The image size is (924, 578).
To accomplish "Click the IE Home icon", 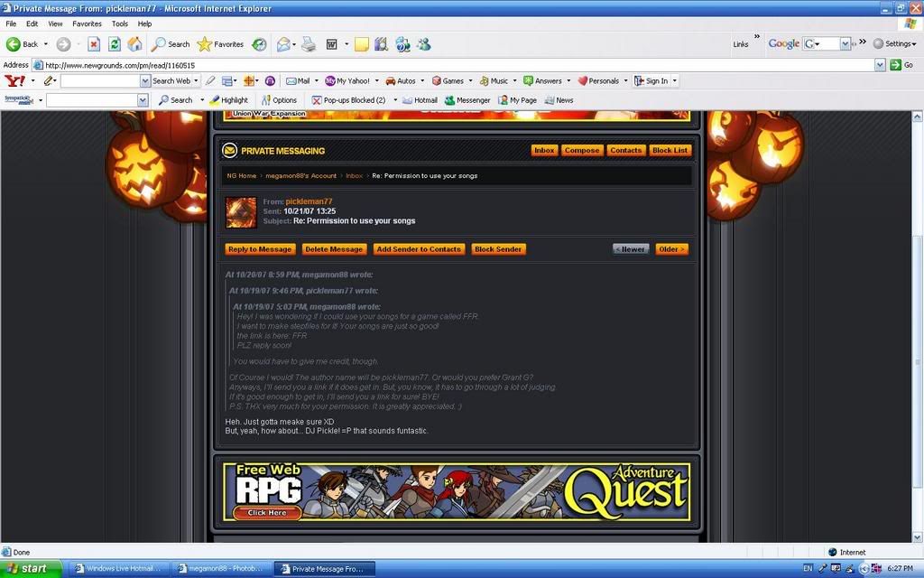I will pos(135,43).
